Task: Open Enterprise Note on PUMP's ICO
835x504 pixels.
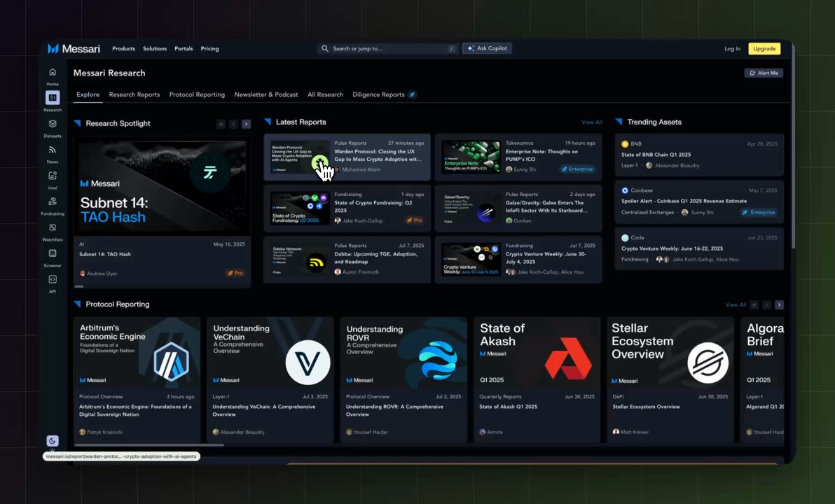Action: [518, 157]
